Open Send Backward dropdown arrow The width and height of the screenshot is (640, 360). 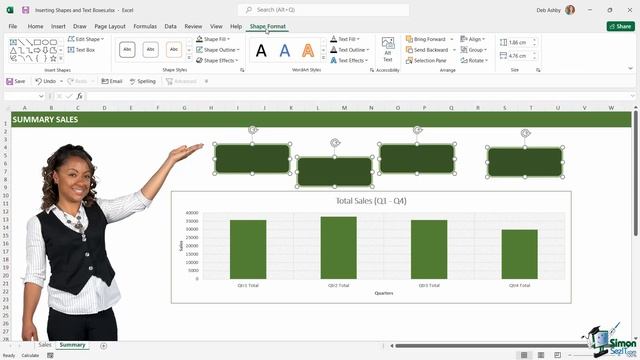pos(454,50)
